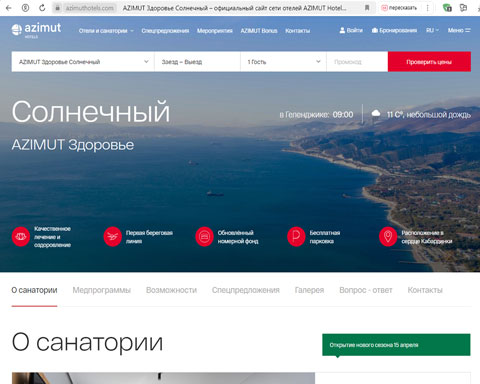Image resolution: width=480 pixels, height=384 pixels.
Task: Open the three-dot address bar options
Action: [427, 8]
